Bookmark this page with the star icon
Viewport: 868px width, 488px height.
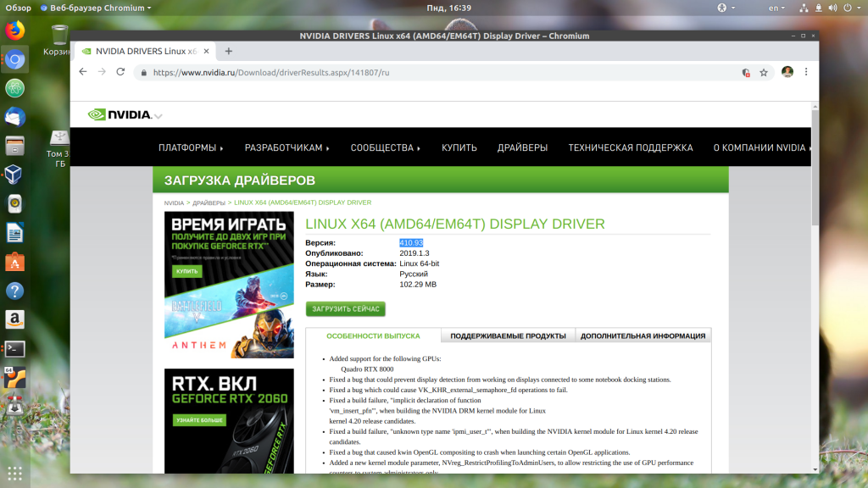[x=764, y=73]
